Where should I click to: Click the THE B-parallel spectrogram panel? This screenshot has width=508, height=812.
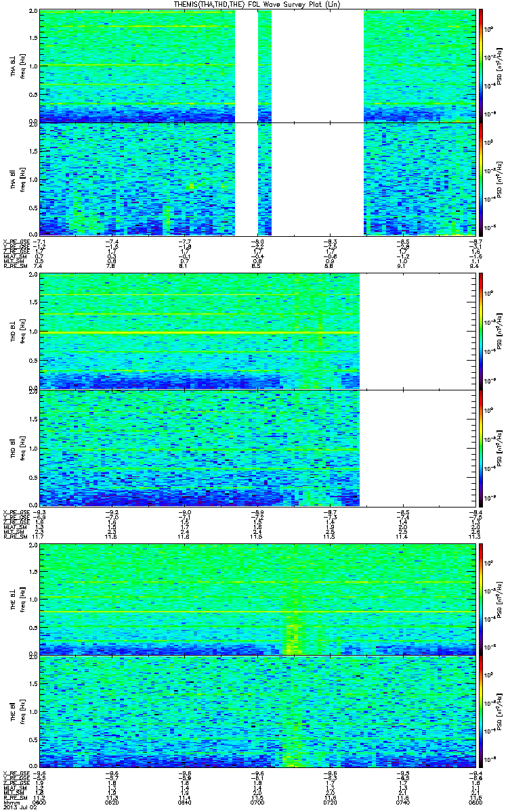256,711
